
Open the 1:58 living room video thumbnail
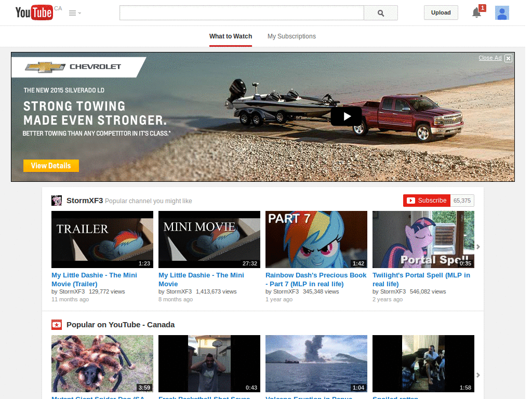click(423, 364)
